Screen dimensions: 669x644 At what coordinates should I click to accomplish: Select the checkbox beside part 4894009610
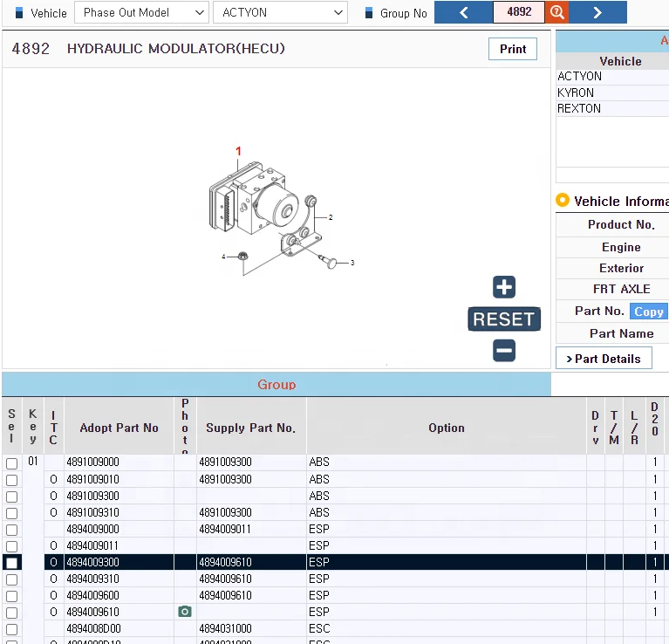pyautogui.click(x=12, y=613)
